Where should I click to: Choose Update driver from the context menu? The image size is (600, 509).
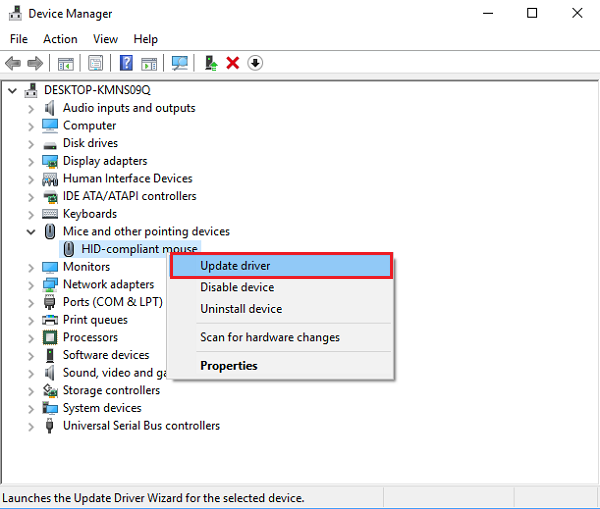(x=235, y=266)
